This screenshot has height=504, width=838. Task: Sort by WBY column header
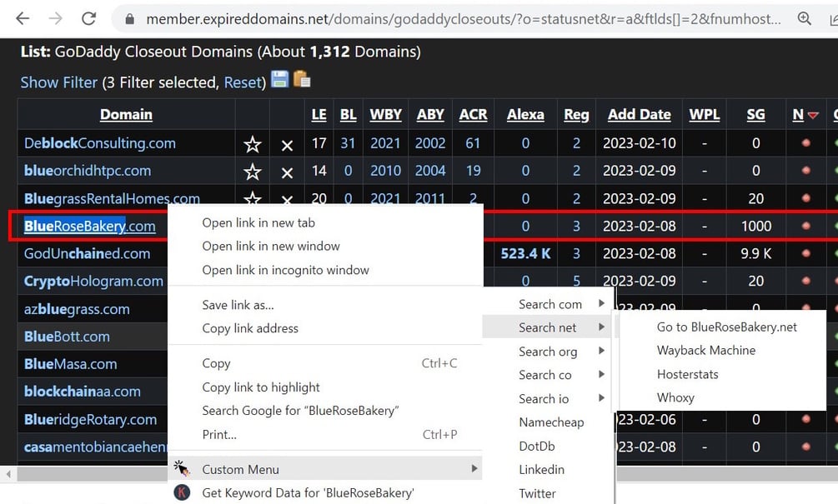point(385,114)
